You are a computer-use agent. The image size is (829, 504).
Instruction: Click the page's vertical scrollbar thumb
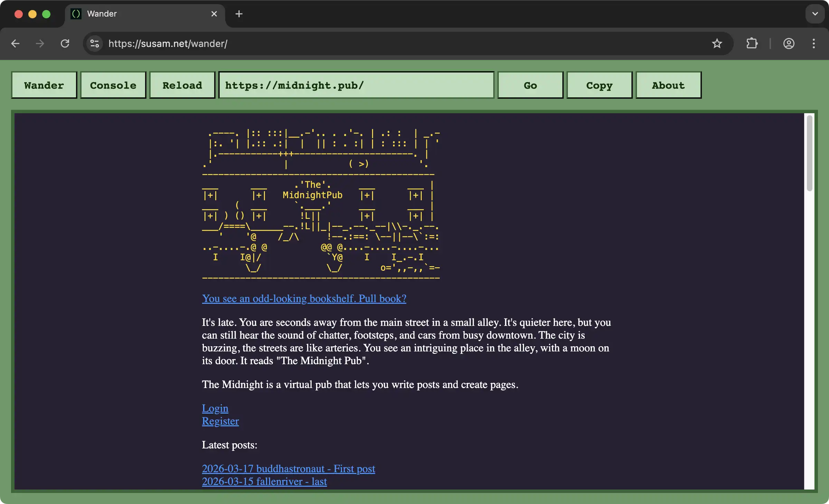pos(809,154)
